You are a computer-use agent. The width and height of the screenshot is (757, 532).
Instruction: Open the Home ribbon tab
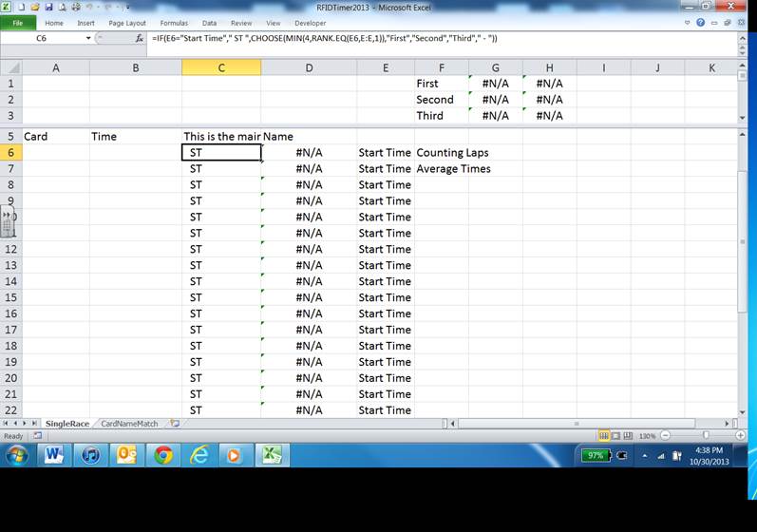54,23
